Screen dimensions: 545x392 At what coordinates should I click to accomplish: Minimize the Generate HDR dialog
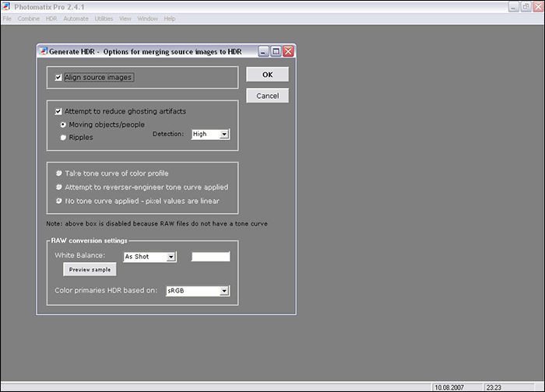pyautogui.click(x=263, y=51)
